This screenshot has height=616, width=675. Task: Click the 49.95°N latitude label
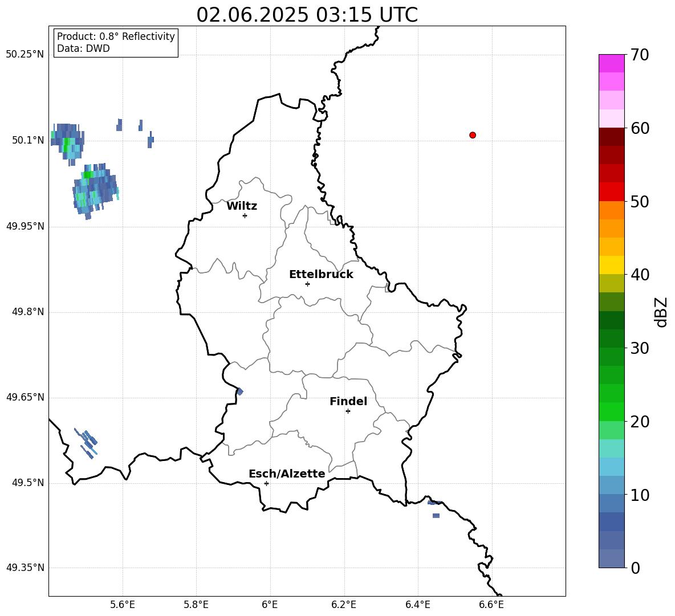coord(25,226)
